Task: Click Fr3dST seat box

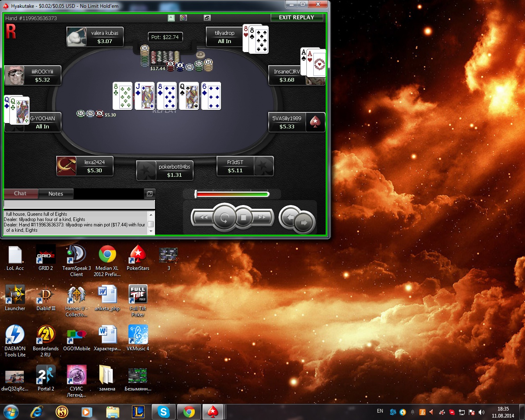Action: pos(245,166)
